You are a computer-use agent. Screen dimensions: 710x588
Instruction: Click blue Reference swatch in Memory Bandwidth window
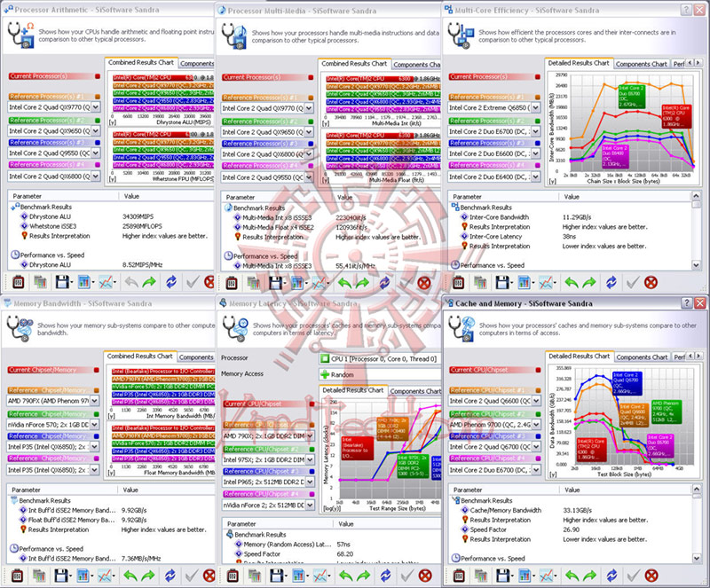(97, 436)
